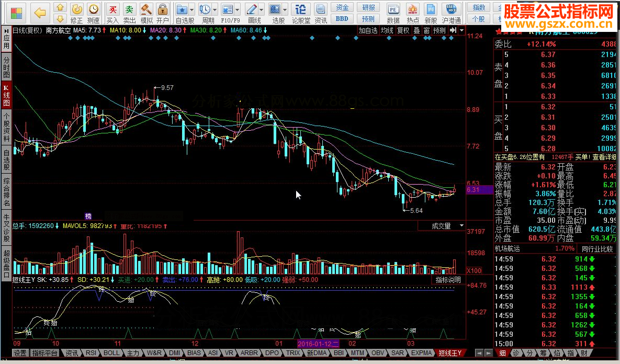Select the 细 detail tab at bottom right
Screen dimensions: 620x364
502,353
